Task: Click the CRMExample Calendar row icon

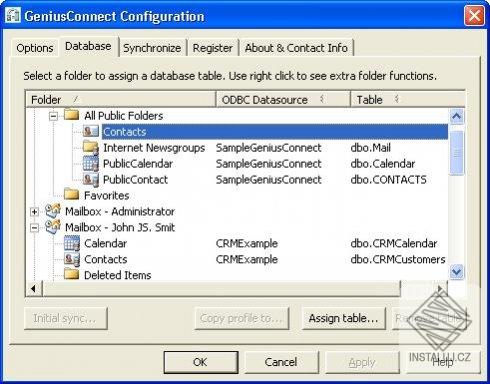Action: pos(72,243)
